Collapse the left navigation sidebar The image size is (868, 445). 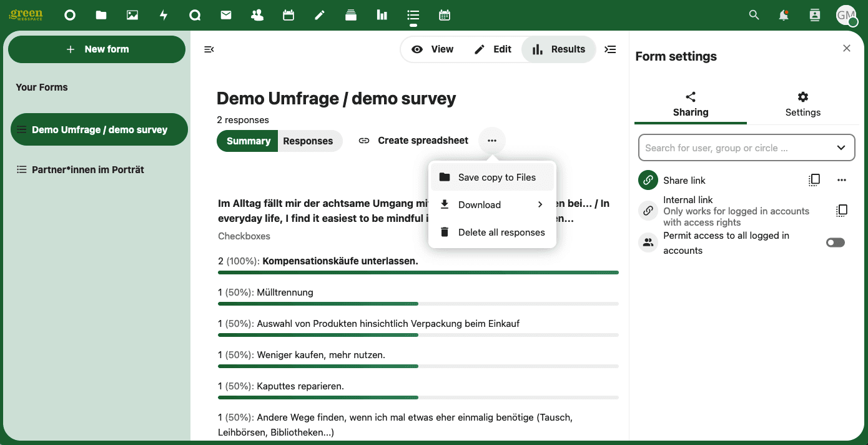[x=209, y=49]
